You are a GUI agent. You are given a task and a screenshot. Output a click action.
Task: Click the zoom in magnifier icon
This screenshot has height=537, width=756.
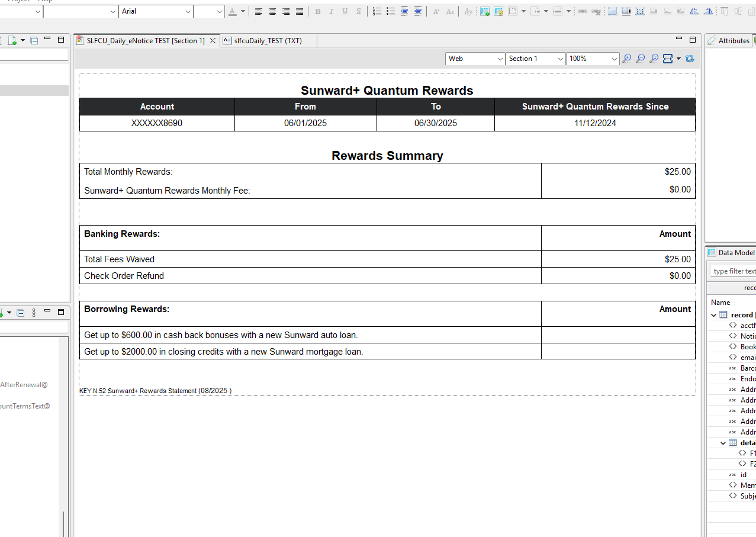tap(627, 59)
